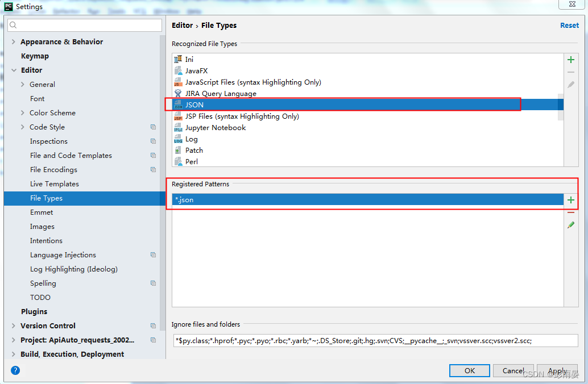Expand the Appearance & Behavior section

tap(14, 41)
